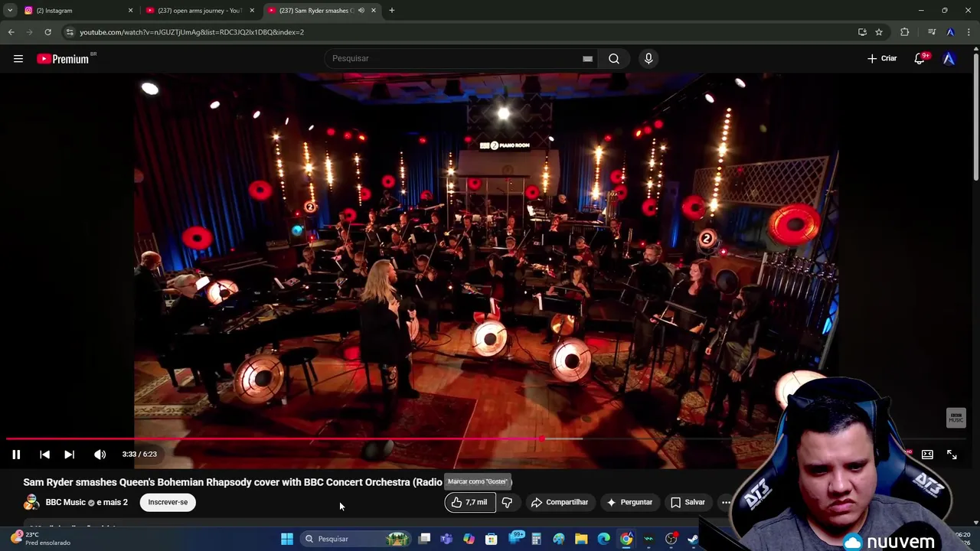Open Steam from taskbar
This screenshot has width=980, height=551.
[x=694, y=539]
